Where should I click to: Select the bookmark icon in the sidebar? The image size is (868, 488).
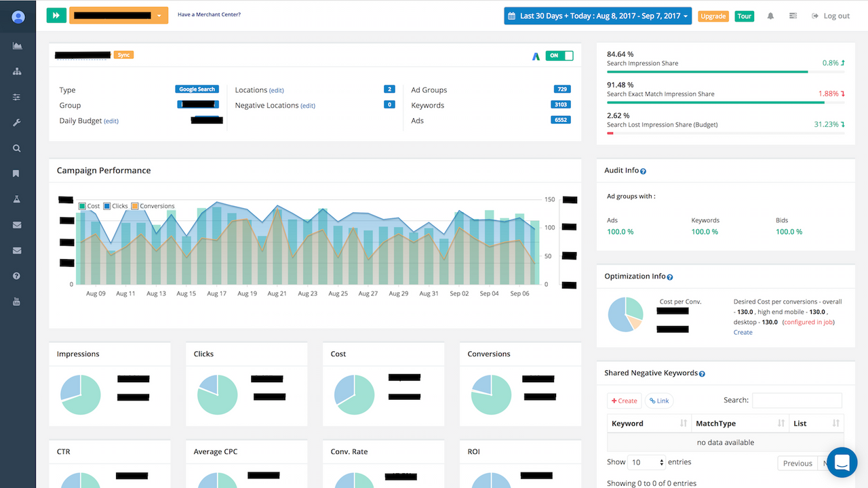pyautogui.click(x=18, y=174)
